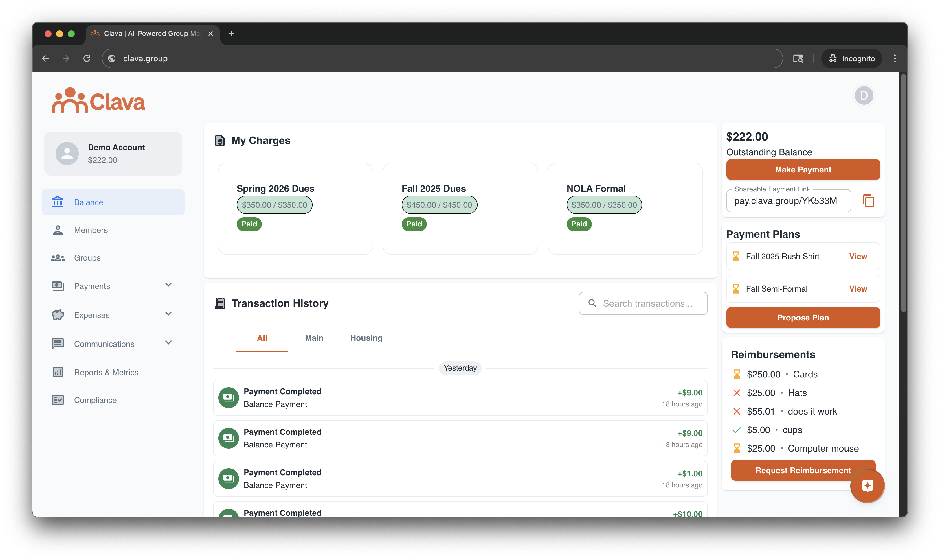Open the NOLA Formal charge card
This screenshot has width=940, height=560.
click(x=625, y=209)
